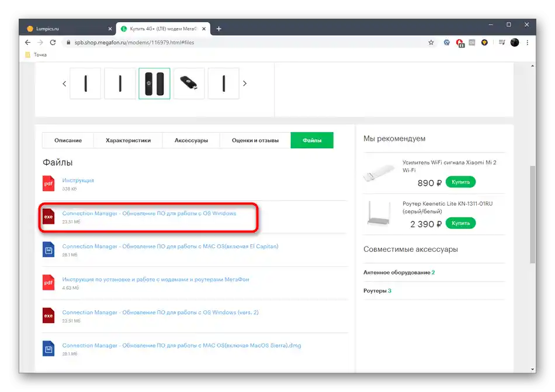Click the exe icon for Windows Connection Manager
Viewport: 555px width, 392px height.
tap(48, 217)
